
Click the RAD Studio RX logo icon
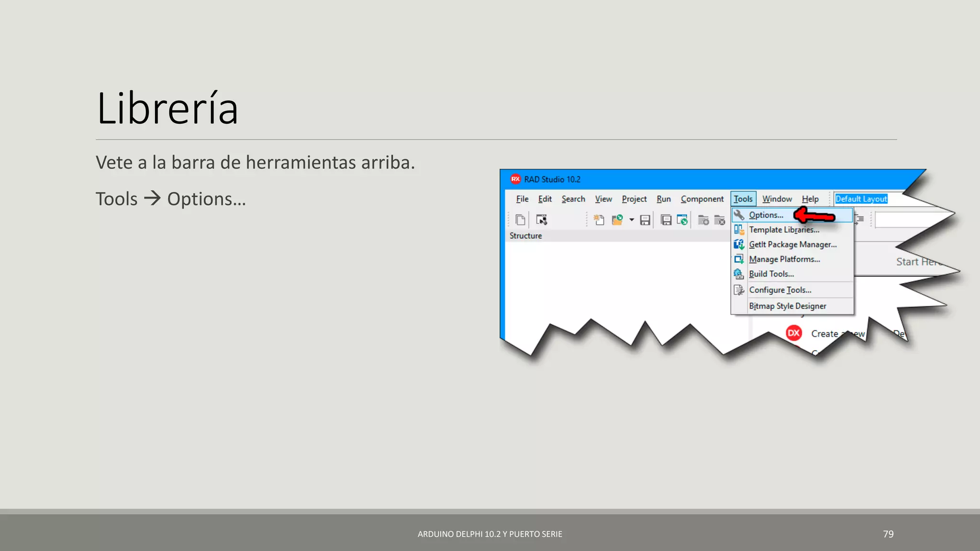click(515, 179)
